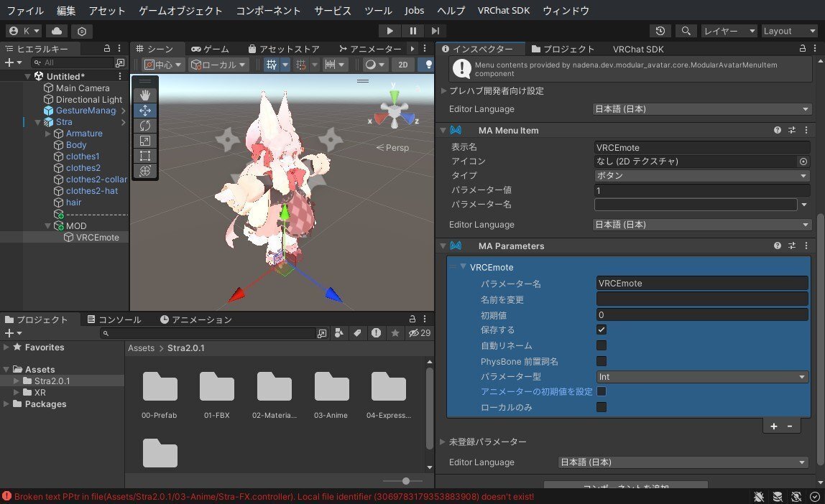Viewport: 825px width, 504px height.
Task: Switch to the ゲーム tab
Action: (210, 49)
